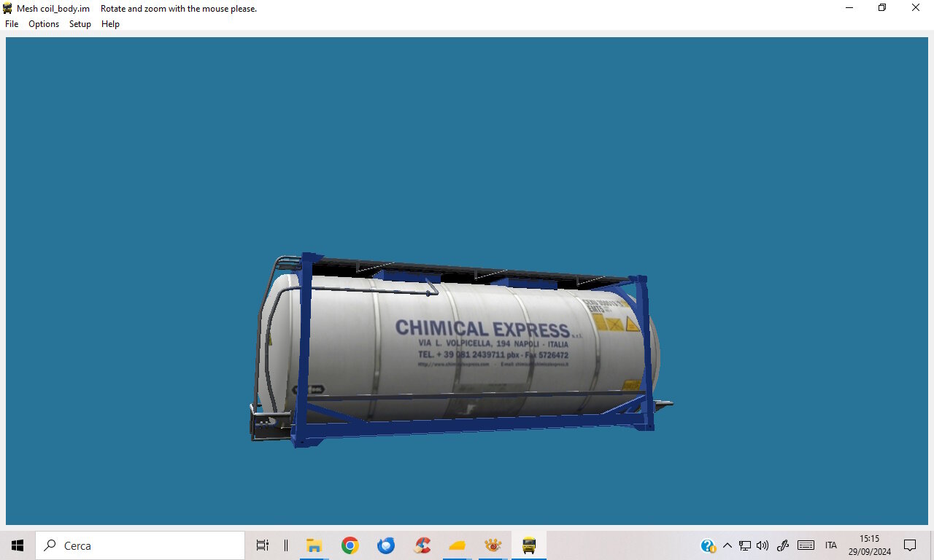Open the Setup menu
Viewport: 934px width, 560px height.
[x=80, y=24]
